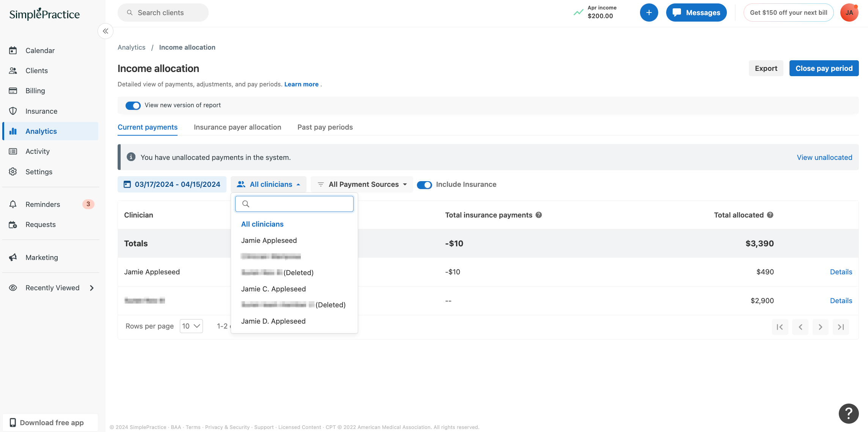
Task: Open Details for Jamie Appleseed row
Action: [x=841, y=272]
